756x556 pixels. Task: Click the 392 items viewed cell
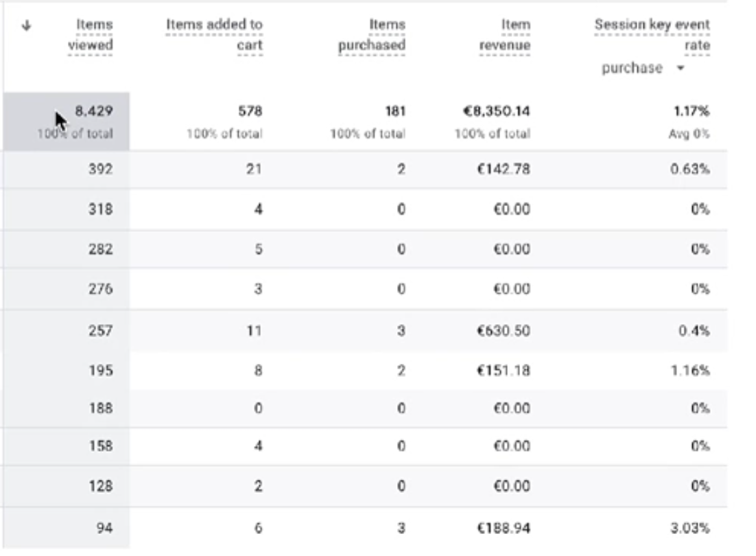[x=100, y=170]
